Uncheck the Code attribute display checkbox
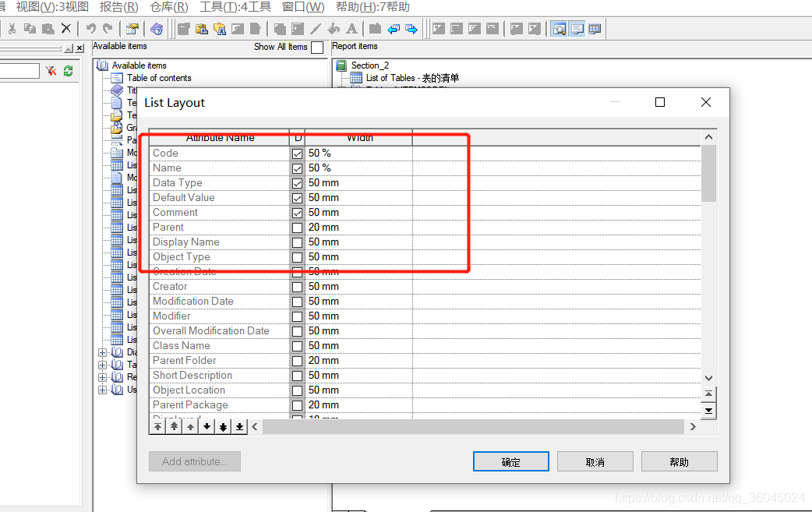The width and height of the screenshot is (812, 512). 297,154
